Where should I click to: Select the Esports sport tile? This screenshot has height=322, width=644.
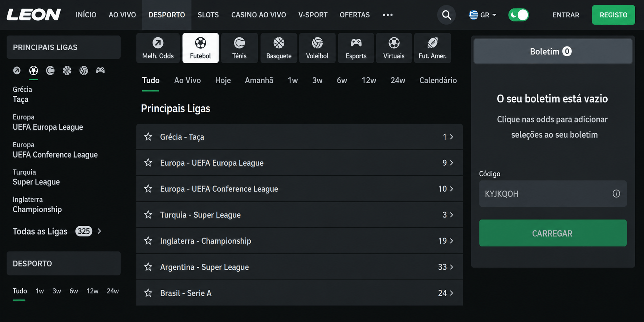click(x=356, y=48)
